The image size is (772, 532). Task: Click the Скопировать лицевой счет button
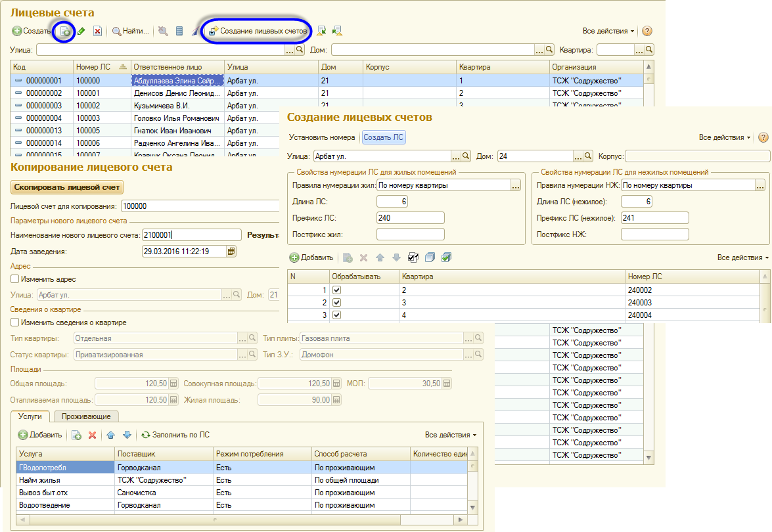pos(67,187)
